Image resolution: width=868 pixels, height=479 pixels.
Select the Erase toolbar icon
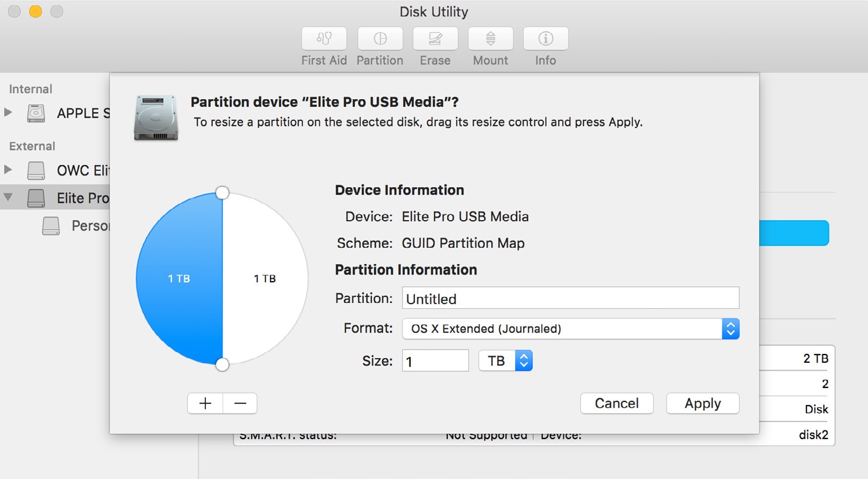pyautogui.click(x=435, y=39)
